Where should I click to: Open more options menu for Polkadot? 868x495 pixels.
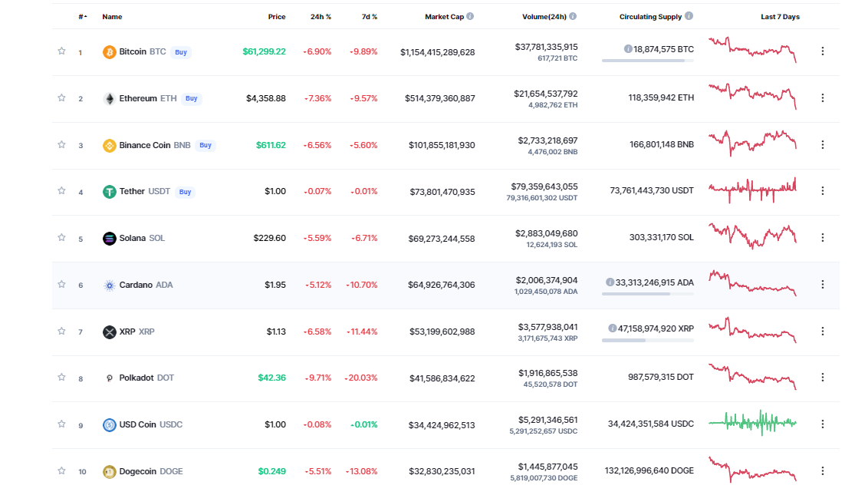[x=823, y=378]
